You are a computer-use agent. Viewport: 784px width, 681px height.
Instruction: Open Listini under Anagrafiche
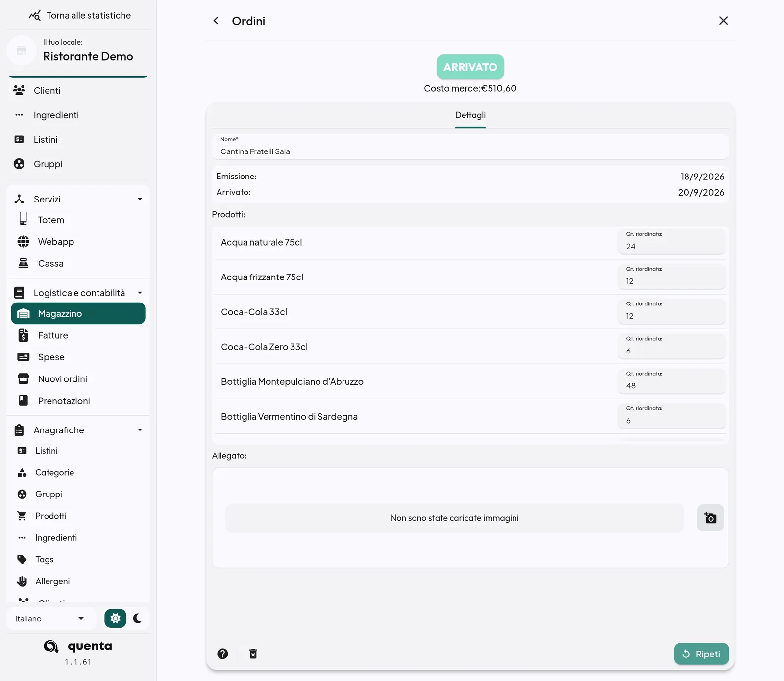click(x=78, y=451)
